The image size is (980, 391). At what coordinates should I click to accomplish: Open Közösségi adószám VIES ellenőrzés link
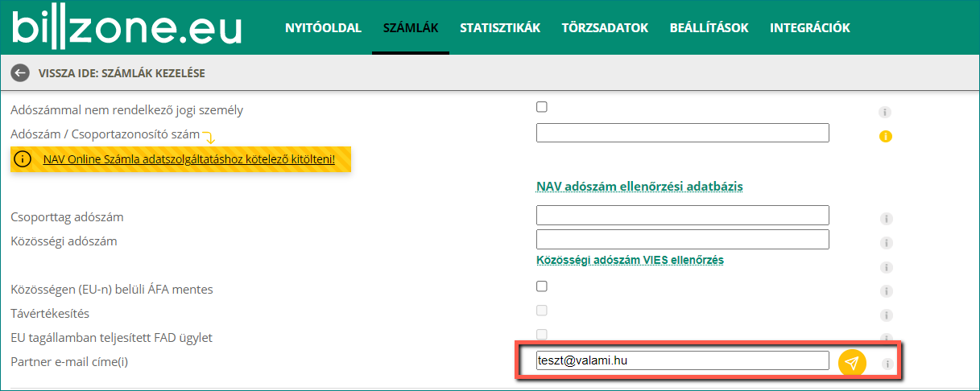click(630, 260)
